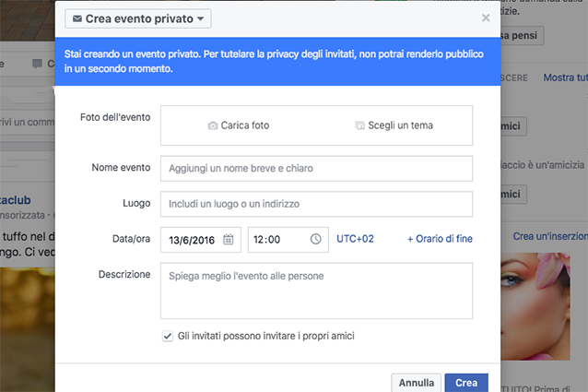
Task: Add end time via Orario di fine
Action: pyautogui.click(x=440, y=239)
